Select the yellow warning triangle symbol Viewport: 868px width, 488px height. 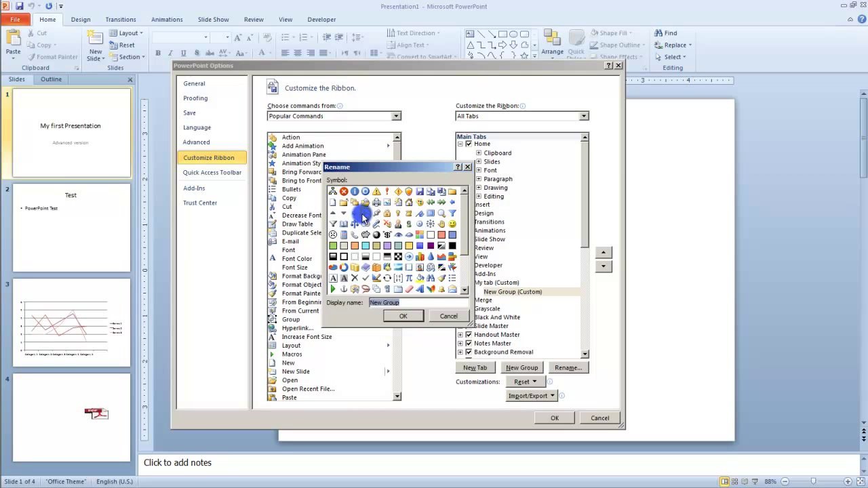[x=376, y=191]
